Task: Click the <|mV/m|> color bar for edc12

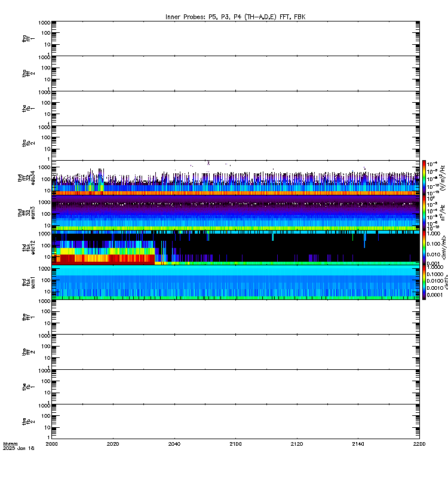Action: [x=424, y=247]
